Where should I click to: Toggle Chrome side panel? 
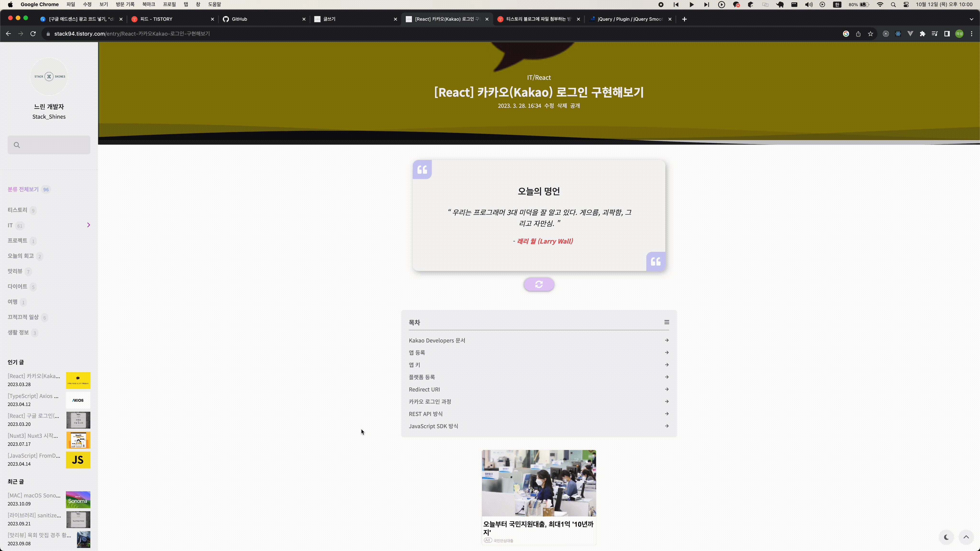(x=947, y=34)
